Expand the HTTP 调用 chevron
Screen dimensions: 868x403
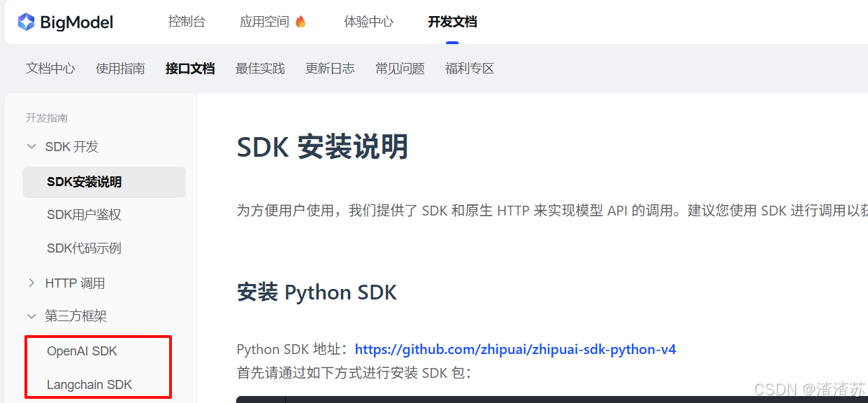coord(31,283)
